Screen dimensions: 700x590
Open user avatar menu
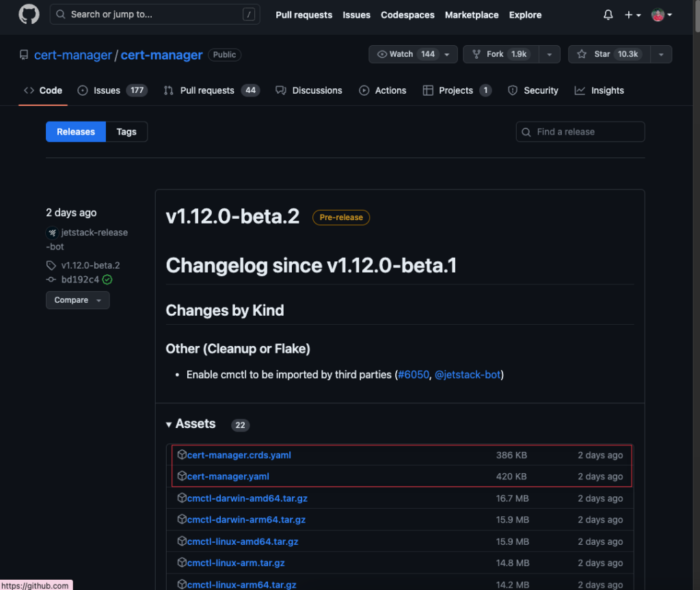click(x=662, y=15)
